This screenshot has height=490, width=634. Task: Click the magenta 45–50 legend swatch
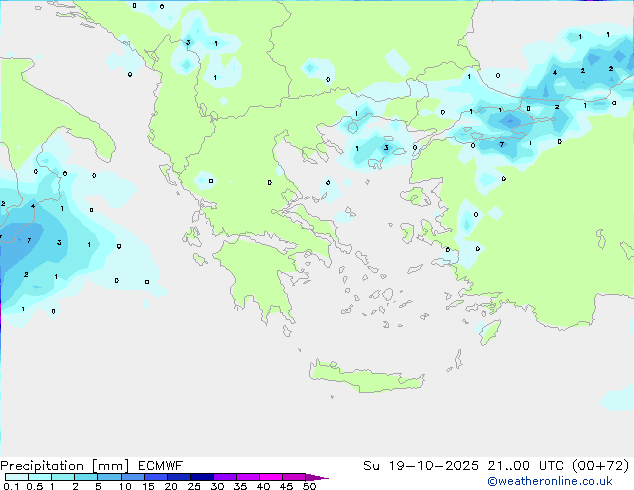(x=297, y=477)
